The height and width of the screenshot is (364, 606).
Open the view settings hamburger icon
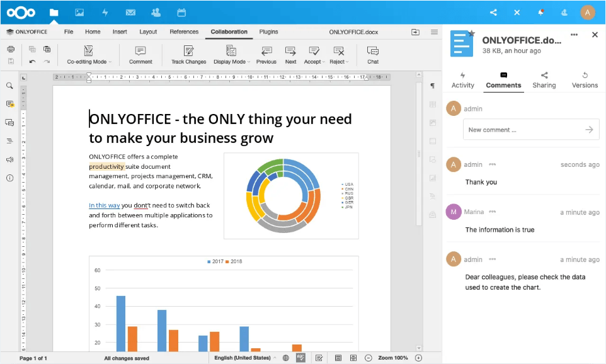(x=435, y=31)
